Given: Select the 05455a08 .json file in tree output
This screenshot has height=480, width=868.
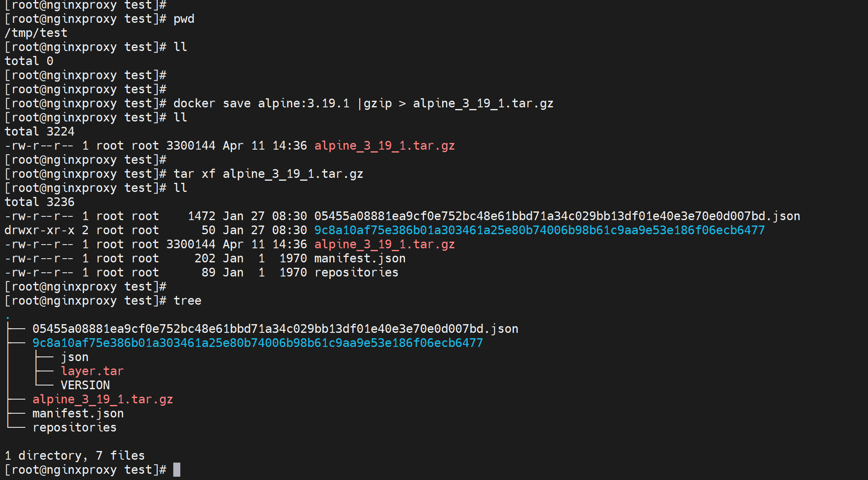Looking at the screenshot, I should pyautogui.click(x=275, y=329).
